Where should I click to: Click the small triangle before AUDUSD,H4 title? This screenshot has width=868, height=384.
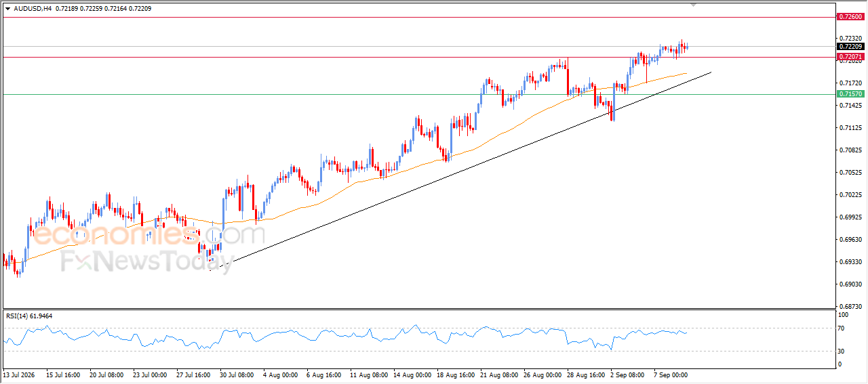[x=7, y=8]
